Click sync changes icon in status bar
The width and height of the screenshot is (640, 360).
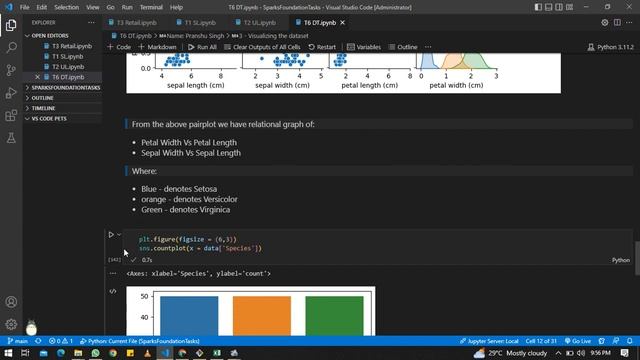[38, 341]
